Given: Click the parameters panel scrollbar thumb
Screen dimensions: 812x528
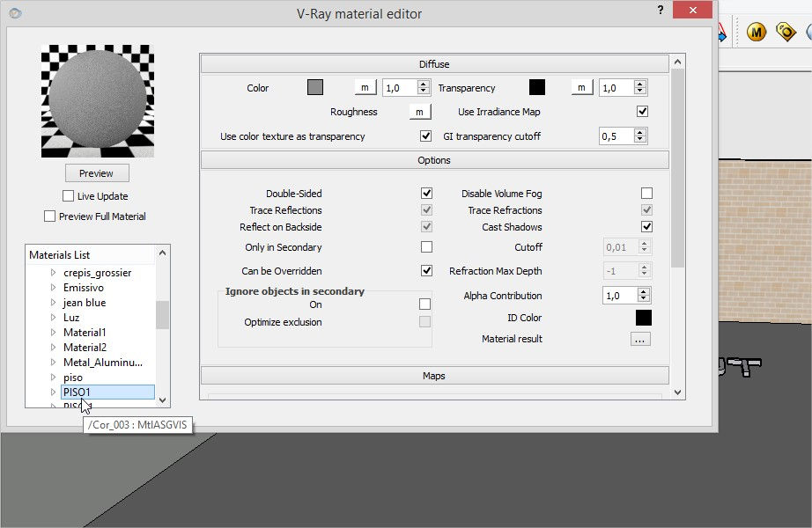Looking at the screenshot, I should 677,168.
